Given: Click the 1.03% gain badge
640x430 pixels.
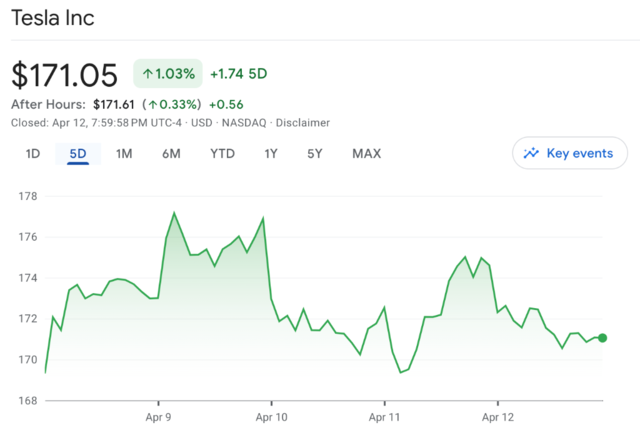Looking at the screenshot, I should pos(168,73).
